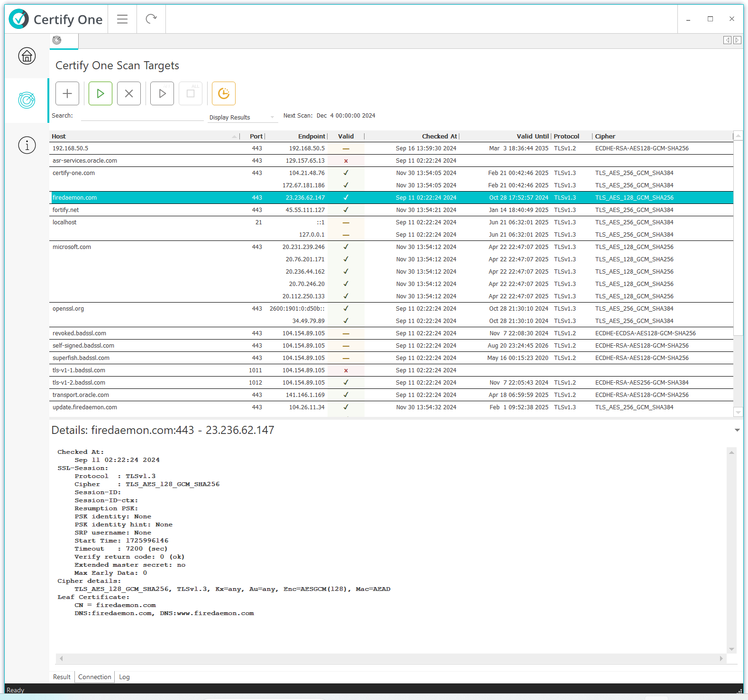Select the openssl.org host row

(392, 309)
